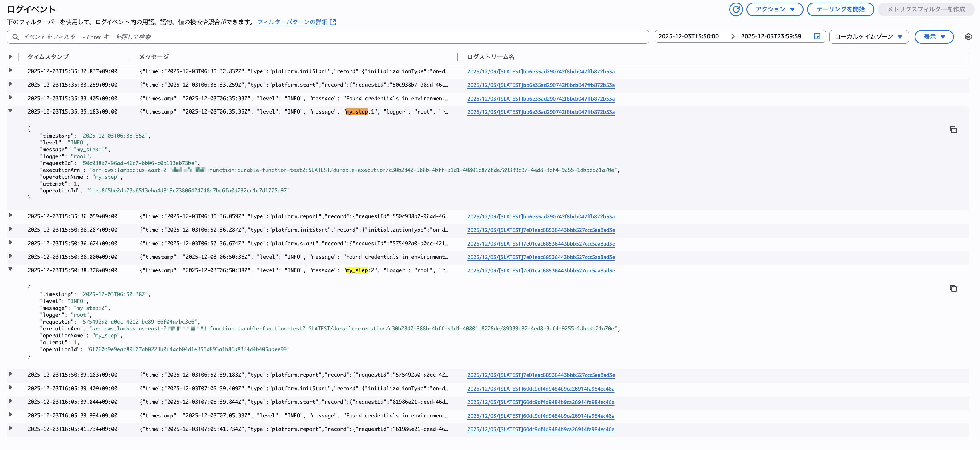Click the テーリングを開始 button

[x=840, y=9]
